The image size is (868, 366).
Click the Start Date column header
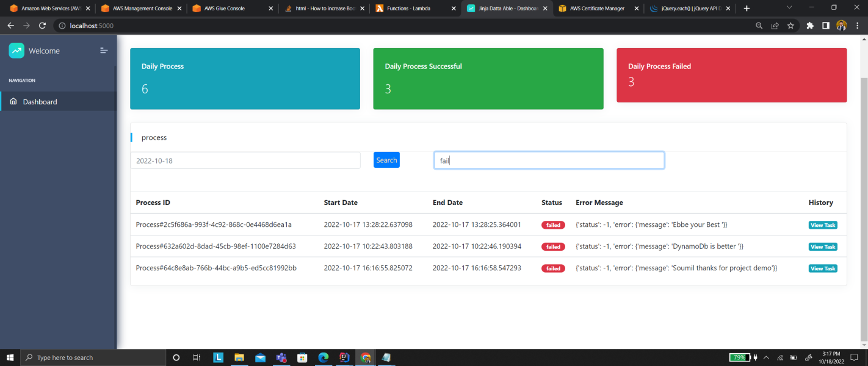point(341,203)
